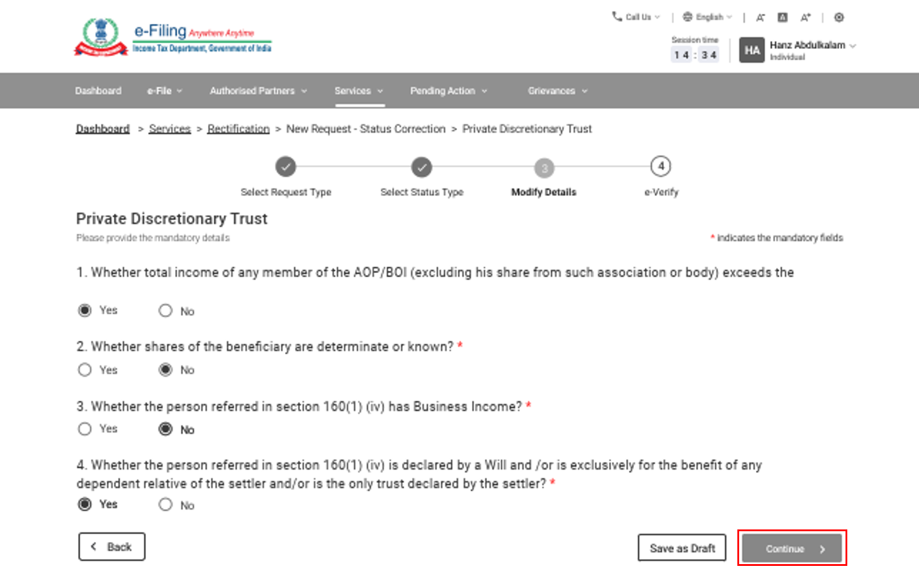919x588 pixels.
Task: Click the decrease font size icon
Action: coord(760,17)
